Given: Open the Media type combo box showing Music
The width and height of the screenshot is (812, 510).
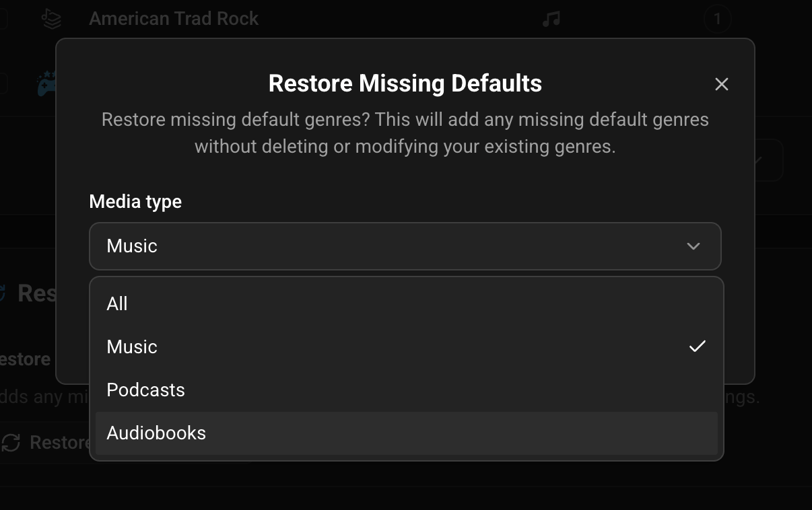Looking at the screenshot, I should click(x=405, y=246).
